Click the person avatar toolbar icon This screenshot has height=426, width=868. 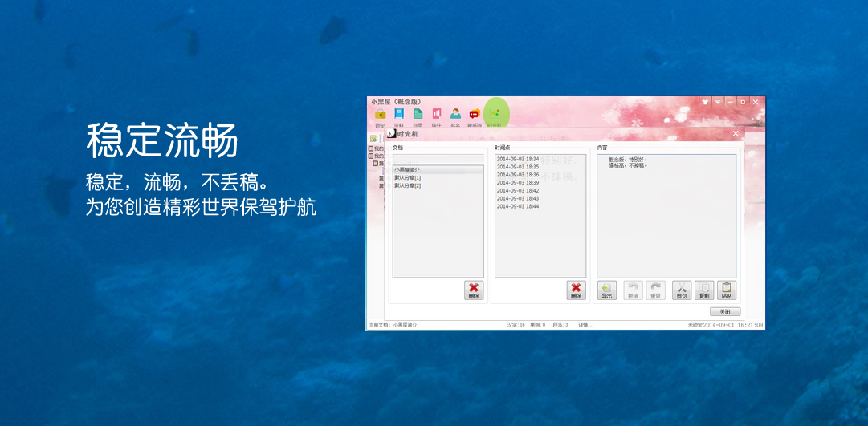[455, 114]
